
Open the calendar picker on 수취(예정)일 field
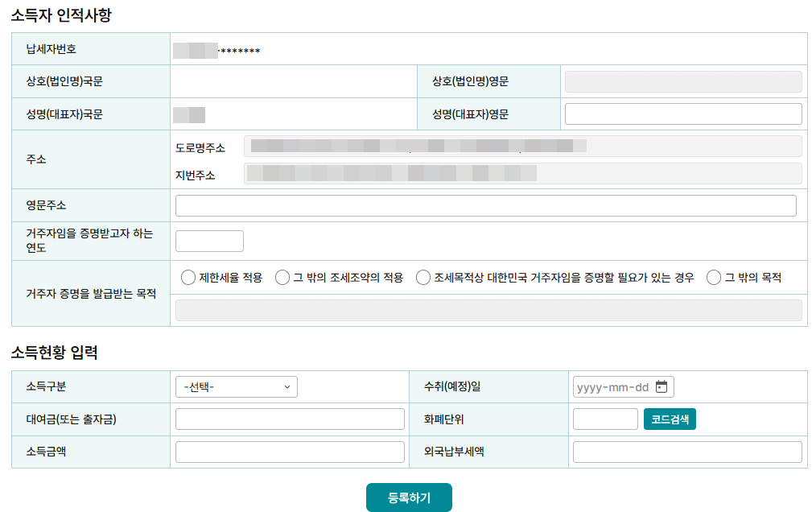[x=662, y=386]
